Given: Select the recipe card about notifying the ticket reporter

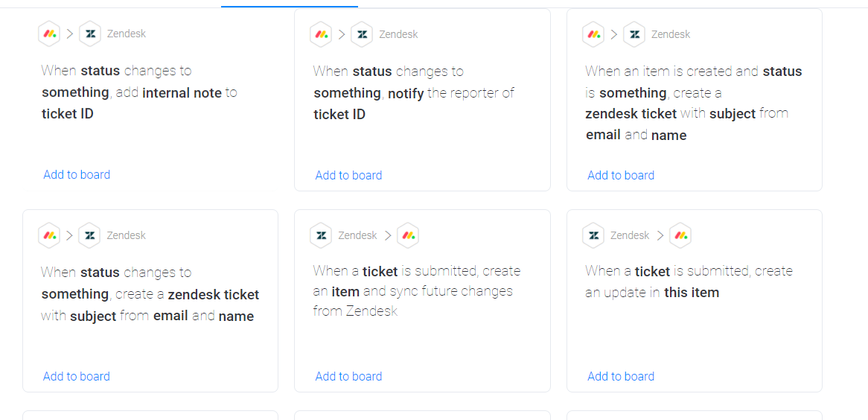Looking at the screenshot, I should [x=422, y=100].
